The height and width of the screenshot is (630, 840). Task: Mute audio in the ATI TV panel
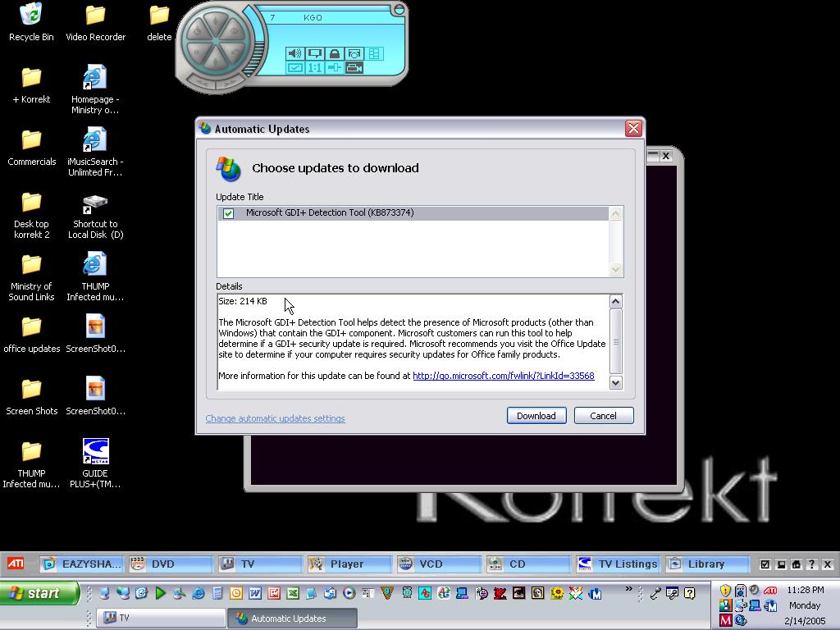(x=294, y=53)
